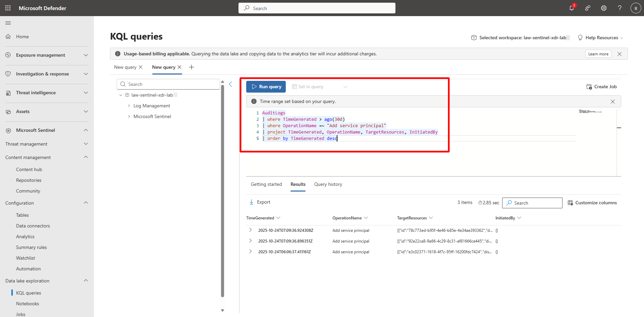Switch to Query history tab
This screenshot has height=317, width=644.
click(328, 184)
